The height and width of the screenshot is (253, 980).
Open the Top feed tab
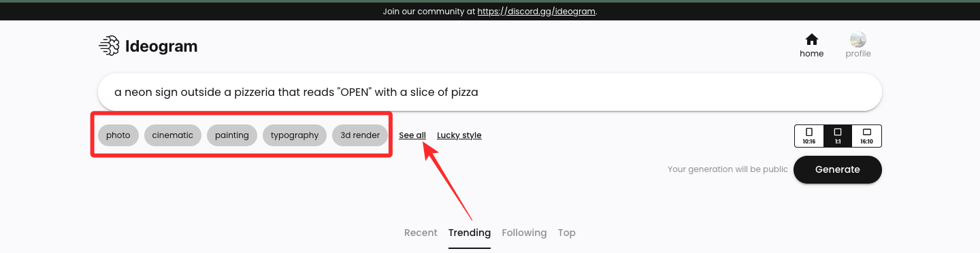567,233
